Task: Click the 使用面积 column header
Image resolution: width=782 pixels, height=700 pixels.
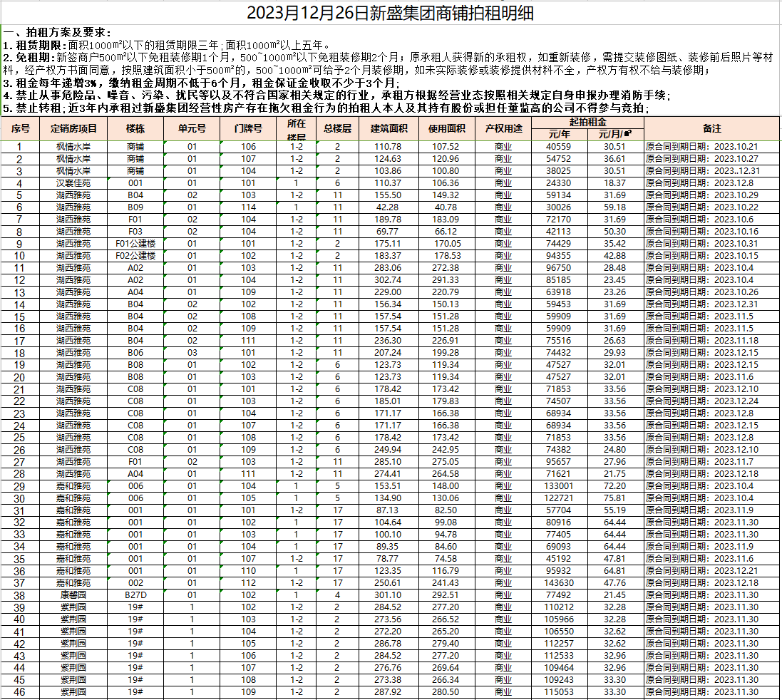Action: 446,128
